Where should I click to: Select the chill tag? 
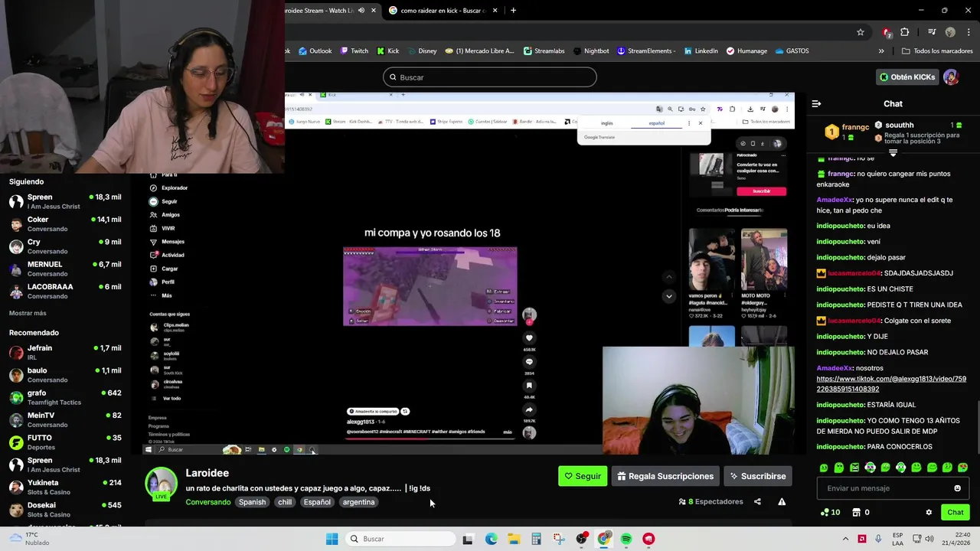285,502
